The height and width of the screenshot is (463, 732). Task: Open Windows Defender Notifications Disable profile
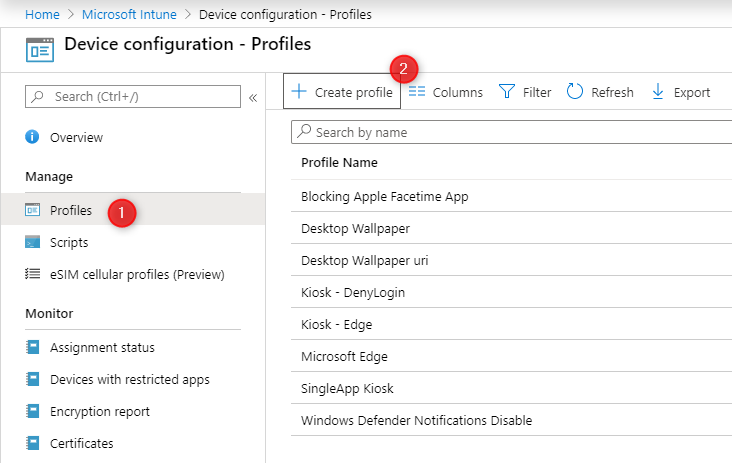pyautogui.click(x=416, y=421)
